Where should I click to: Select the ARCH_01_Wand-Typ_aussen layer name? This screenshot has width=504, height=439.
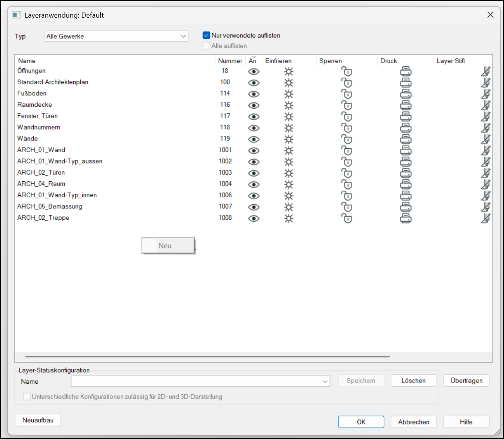tap(60, 161)
